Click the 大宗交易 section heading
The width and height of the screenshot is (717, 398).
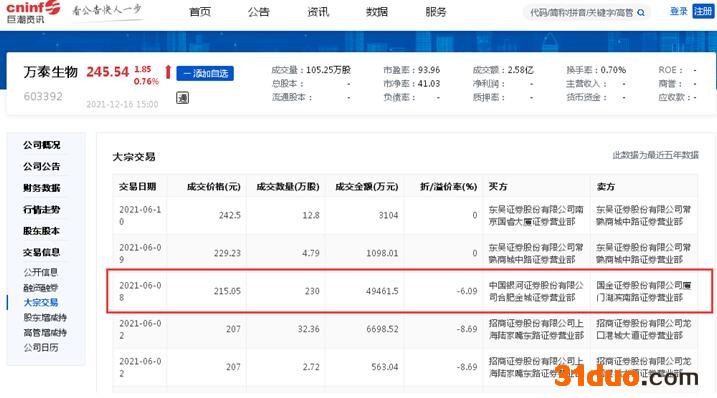pos(134,157)
